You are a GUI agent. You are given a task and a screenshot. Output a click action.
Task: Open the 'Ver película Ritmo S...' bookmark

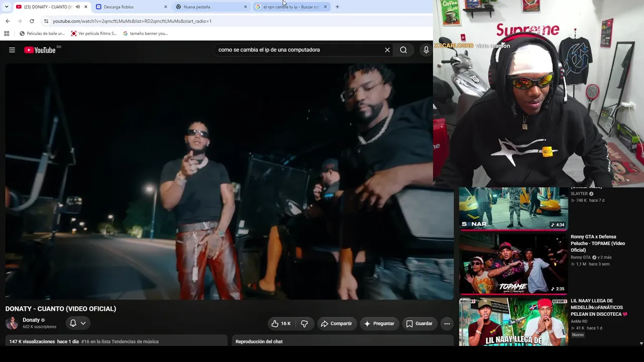94,34
